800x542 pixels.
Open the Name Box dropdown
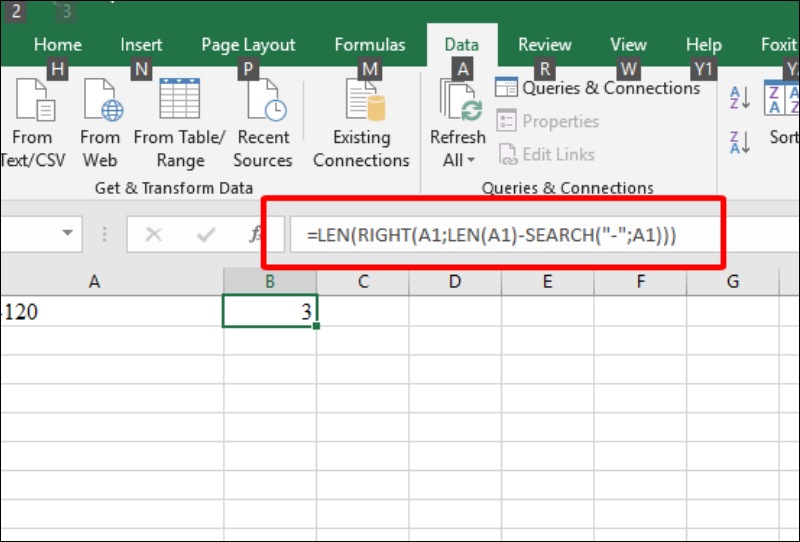[x=68, y=234]
